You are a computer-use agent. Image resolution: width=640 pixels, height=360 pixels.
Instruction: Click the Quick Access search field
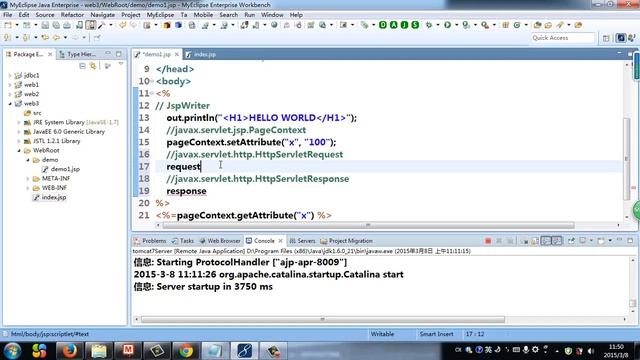[x=563, y=38]
